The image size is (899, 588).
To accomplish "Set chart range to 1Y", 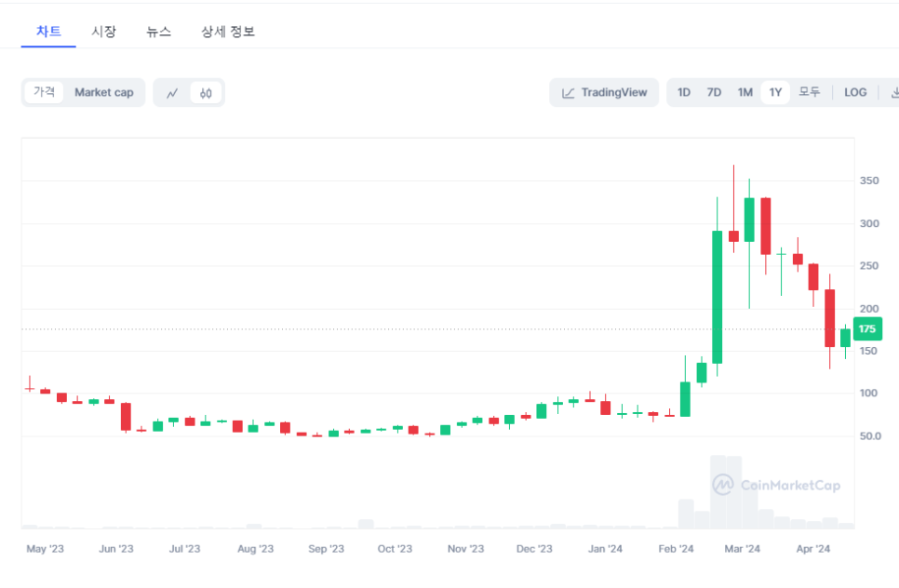I will tap(775, 92).
